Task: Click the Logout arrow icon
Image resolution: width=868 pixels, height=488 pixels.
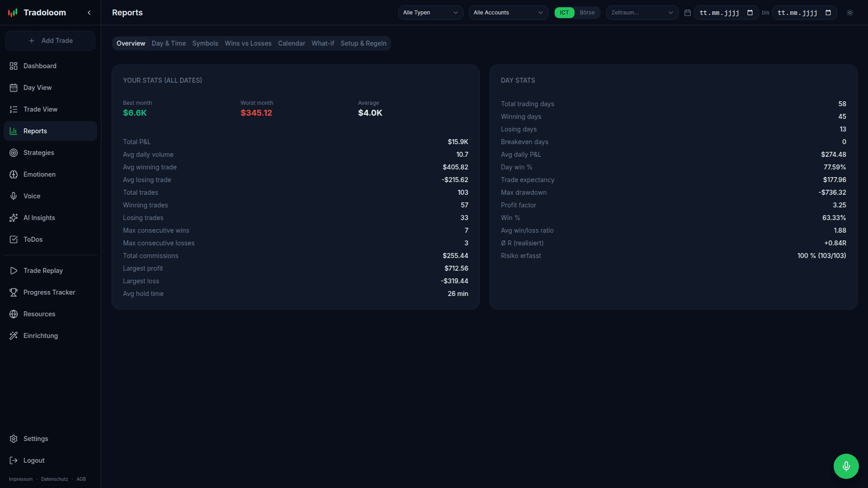Action: (14, 460)
